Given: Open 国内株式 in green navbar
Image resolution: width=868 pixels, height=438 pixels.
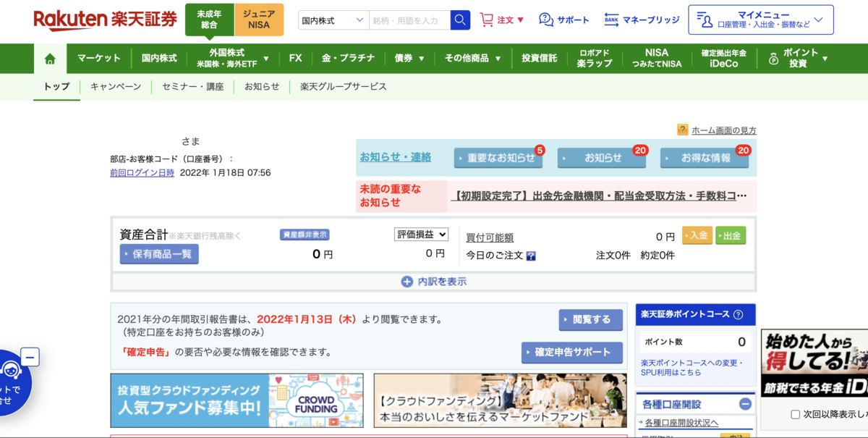Looking at the screenshot, I should [x=159, y=59].
